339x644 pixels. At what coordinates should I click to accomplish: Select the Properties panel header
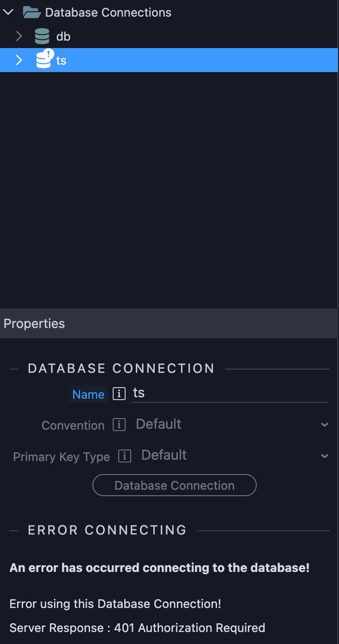point(34,323)
